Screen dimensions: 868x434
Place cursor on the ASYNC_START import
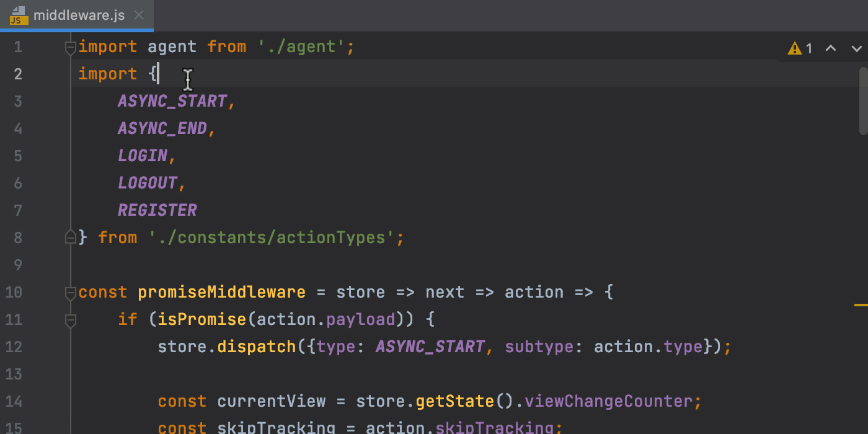(x=174, y=100)
